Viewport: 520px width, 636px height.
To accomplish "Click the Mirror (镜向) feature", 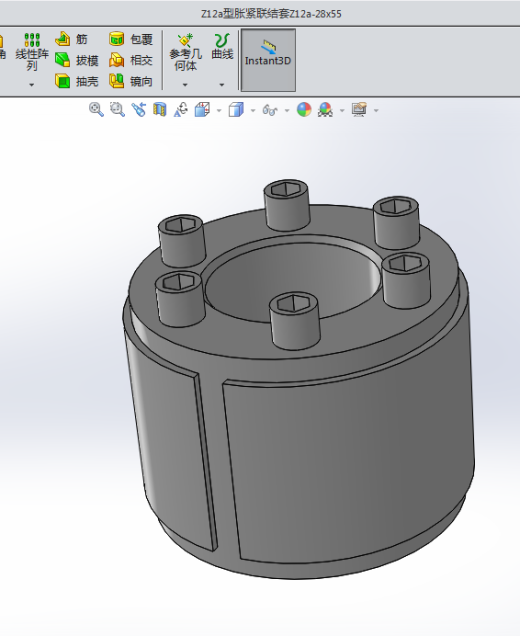I will point(131,81).
